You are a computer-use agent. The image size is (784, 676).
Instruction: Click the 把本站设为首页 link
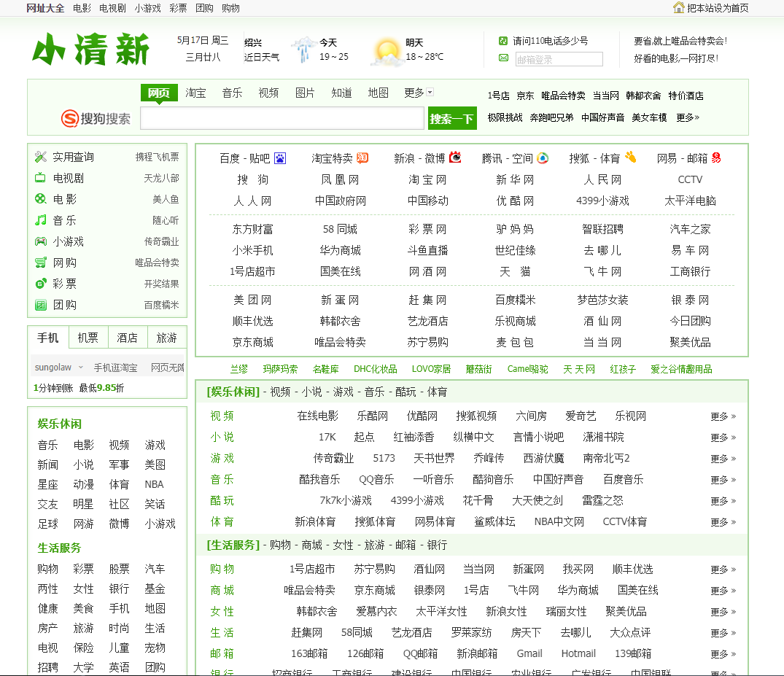click(718, 8)
